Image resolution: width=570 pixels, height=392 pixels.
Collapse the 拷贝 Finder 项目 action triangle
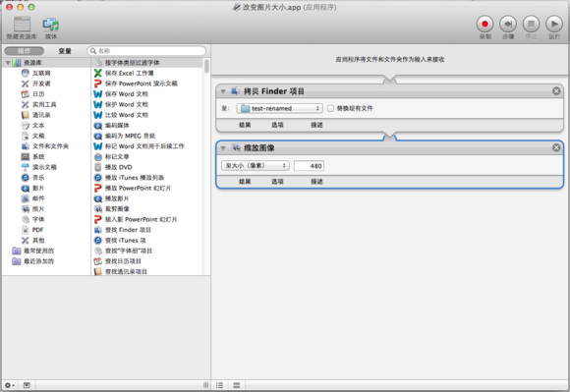pos(223,91)
